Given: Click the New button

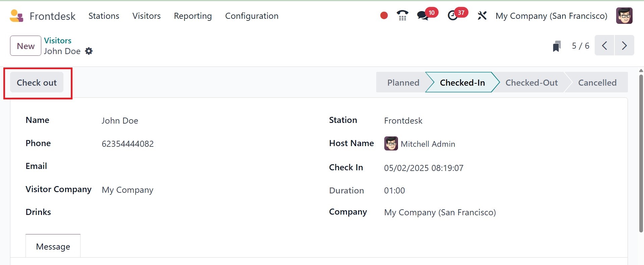Looking at the screenshot, I should point(26,46).
